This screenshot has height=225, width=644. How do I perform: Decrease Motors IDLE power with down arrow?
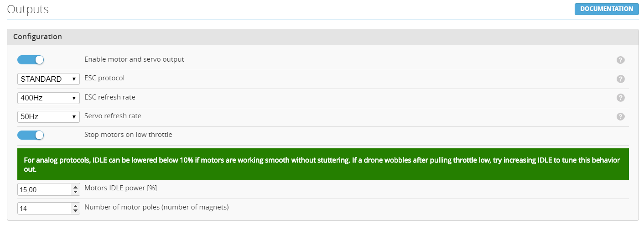(x=76, y=192)
